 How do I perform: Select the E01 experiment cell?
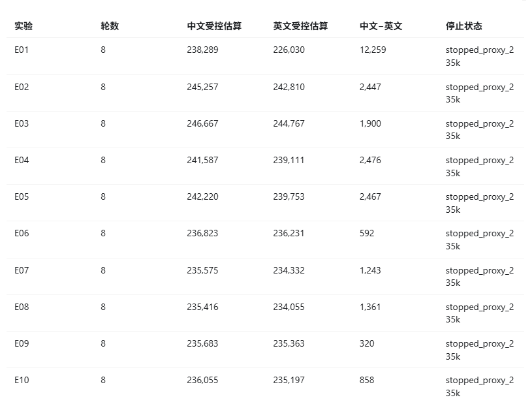[22, 50]
